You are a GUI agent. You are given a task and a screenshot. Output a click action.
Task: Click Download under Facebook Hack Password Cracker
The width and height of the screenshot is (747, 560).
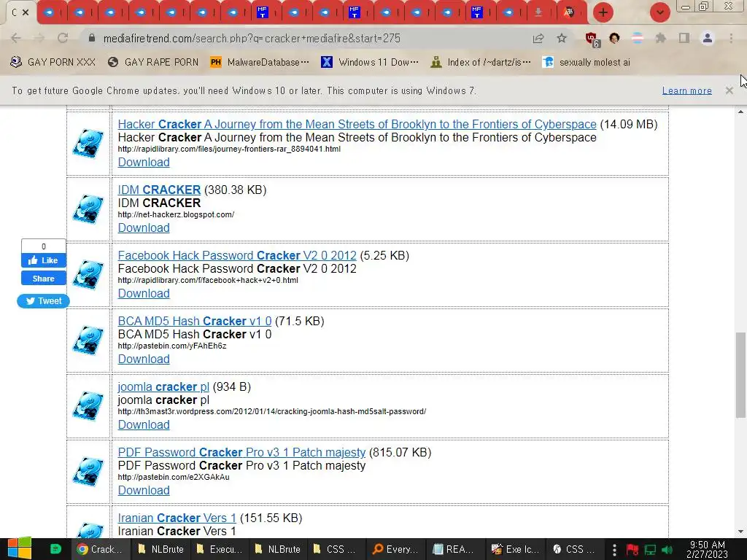144,294
